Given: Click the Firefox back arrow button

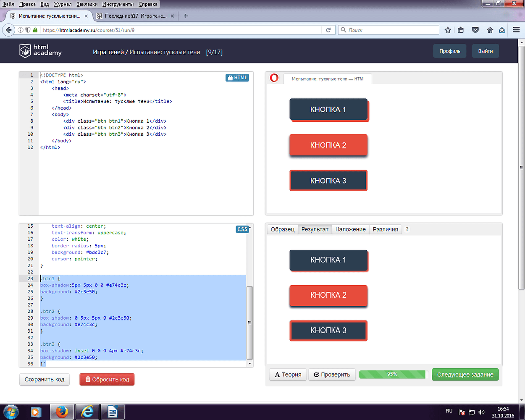Looking at the screenshot, I should tap(8, 30).
